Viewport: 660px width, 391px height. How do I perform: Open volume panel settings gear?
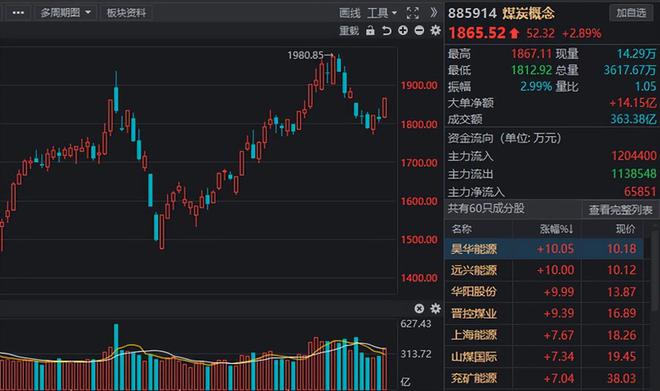[435, 309]
